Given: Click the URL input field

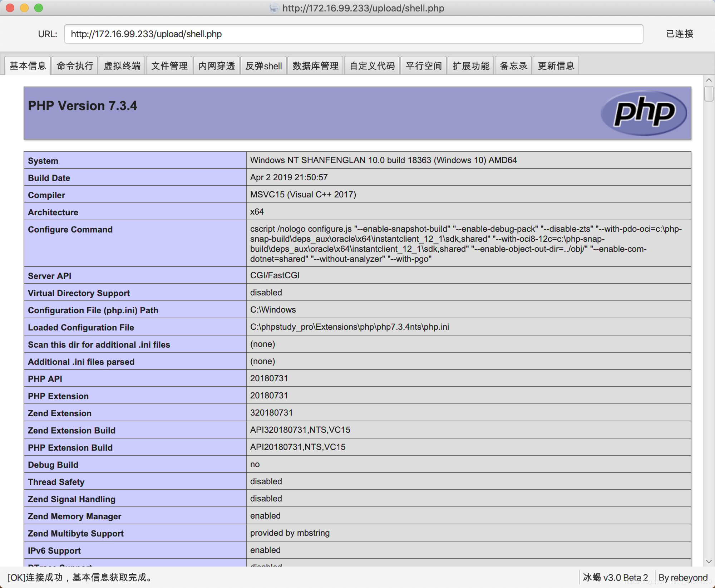Looking at the screenshot, I should 354,34.
